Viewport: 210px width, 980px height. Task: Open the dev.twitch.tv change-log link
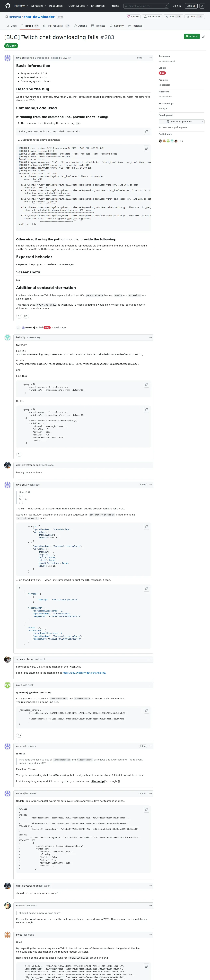tap(84, 673)
